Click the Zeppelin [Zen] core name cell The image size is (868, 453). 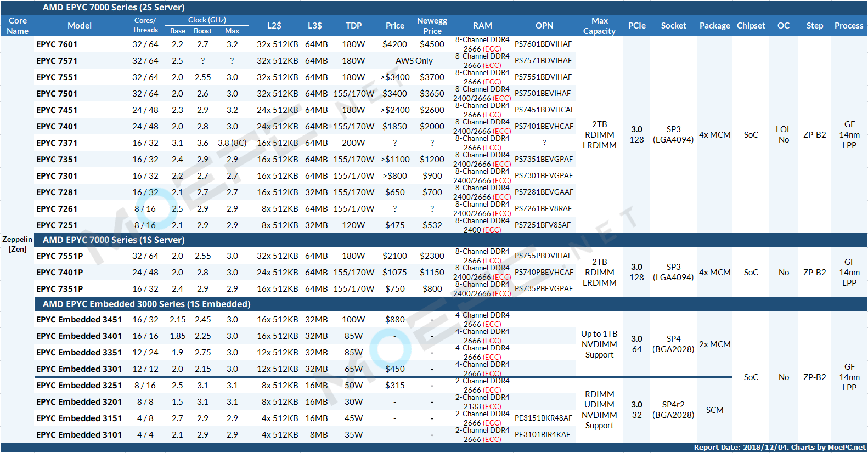[17, 244]
